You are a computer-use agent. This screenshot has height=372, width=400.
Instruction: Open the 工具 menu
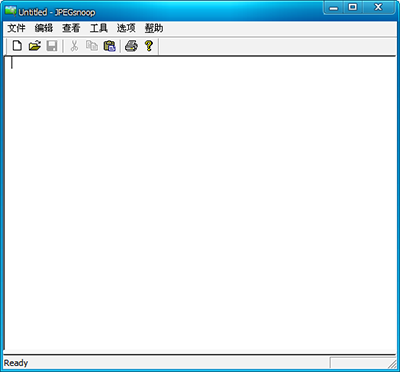pos(99,29)
